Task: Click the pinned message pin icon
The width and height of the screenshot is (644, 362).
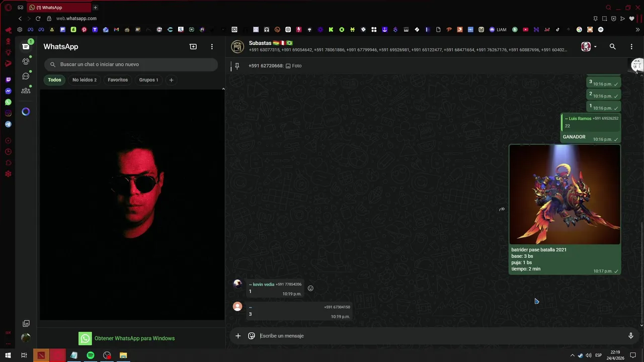Action: [x=237, y=66]
